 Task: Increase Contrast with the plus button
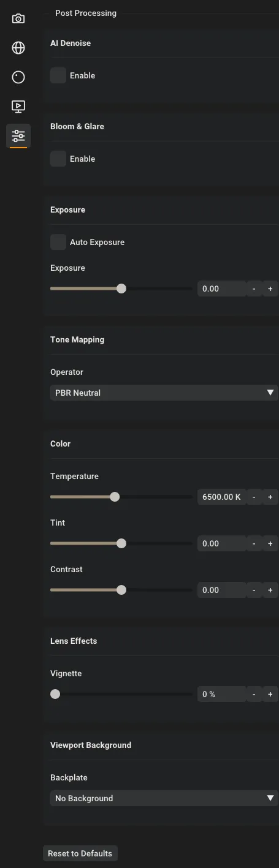click(x=270, y=590)
